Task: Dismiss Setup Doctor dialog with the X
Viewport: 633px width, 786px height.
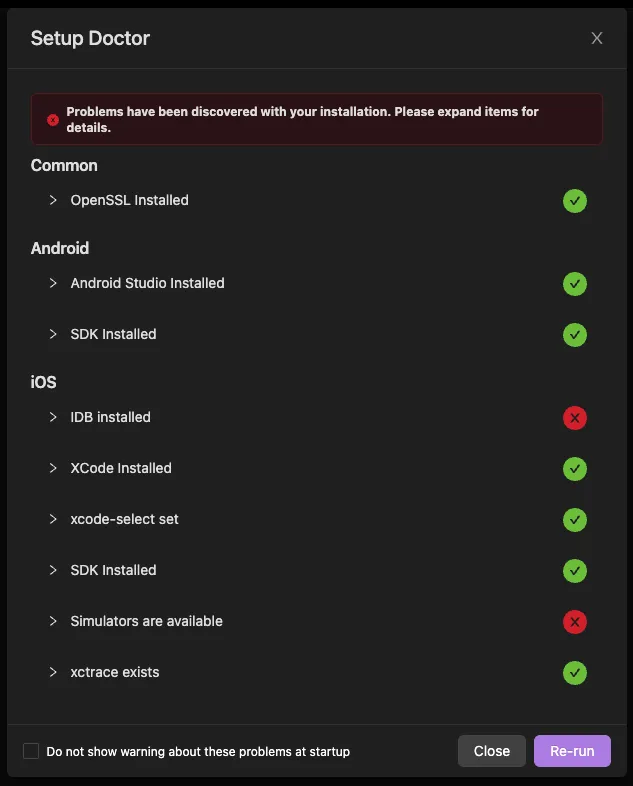Action: coord(596,38)
